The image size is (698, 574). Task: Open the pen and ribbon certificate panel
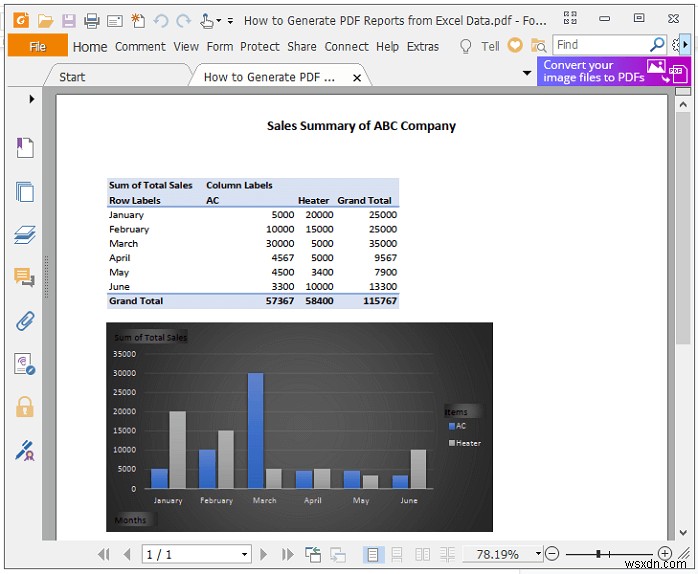click(x=25, y=450)
